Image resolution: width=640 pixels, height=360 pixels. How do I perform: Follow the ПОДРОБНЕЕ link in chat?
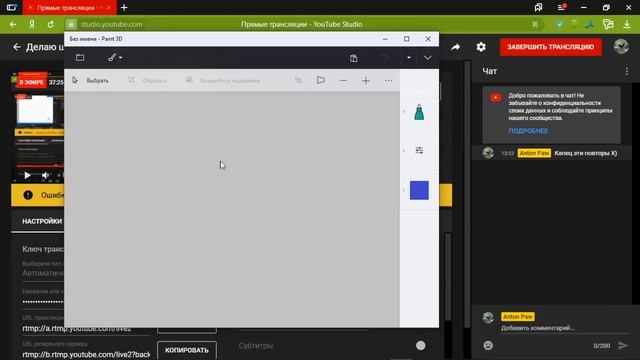click(528, 131)
